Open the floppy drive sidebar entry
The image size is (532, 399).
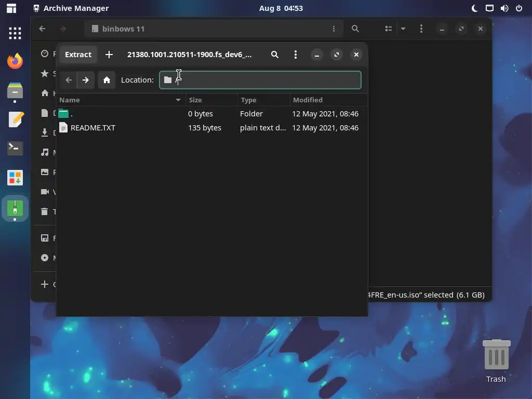tap(45, 238)
